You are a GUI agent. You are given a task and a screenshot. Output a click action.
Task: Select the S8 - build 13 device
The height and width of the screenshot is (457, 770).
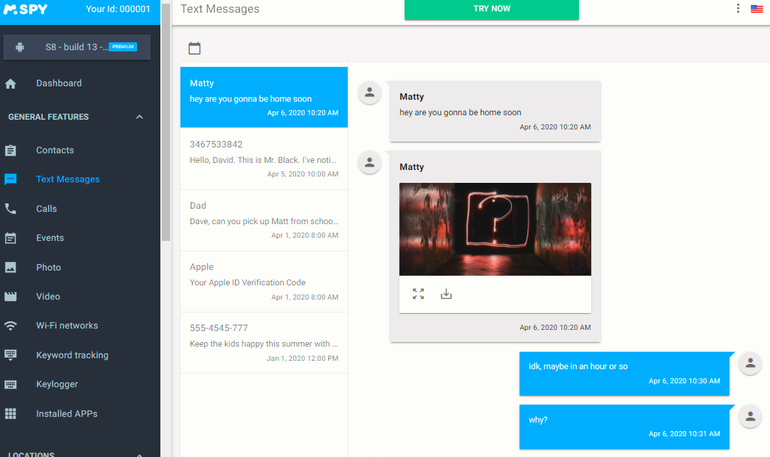(77, 47)
